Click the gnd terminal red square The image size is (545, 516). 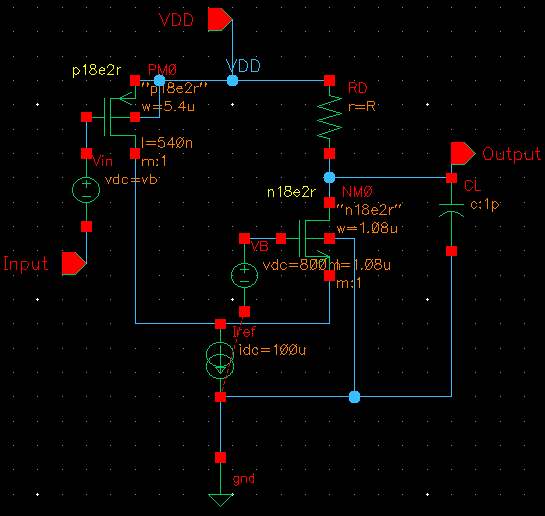(220, 457)
